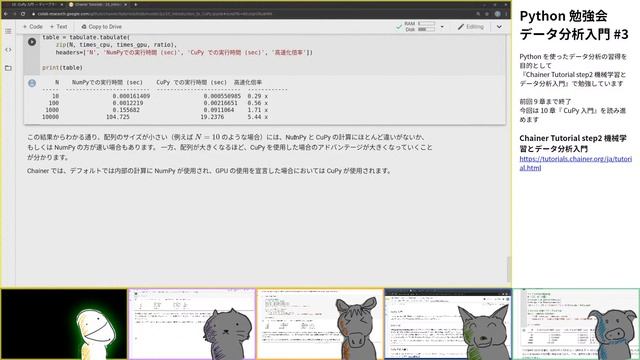Click the Chainer Tutorial step2 bold heading

[573, 143]
